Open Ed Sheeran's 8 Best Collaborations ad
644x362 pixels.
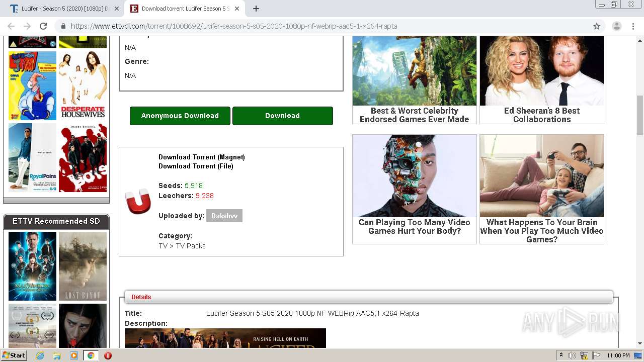tap(542, 80)
